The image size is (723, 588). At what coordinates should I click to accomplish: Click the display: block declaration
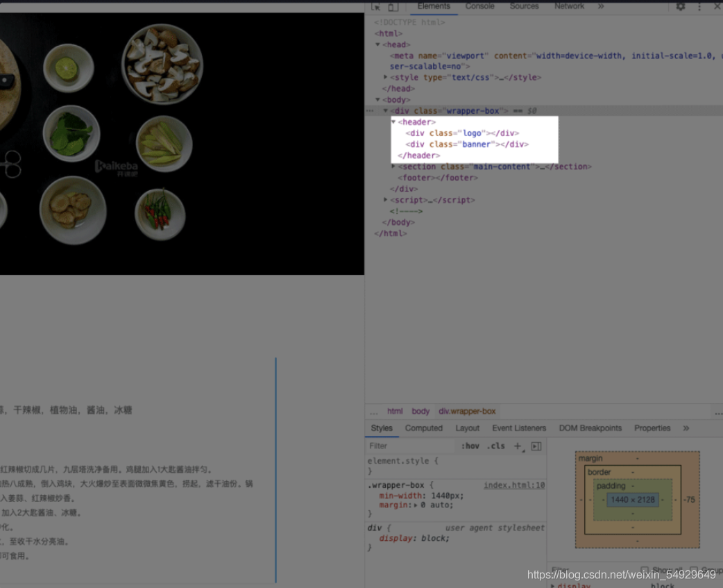click(414, 538)
